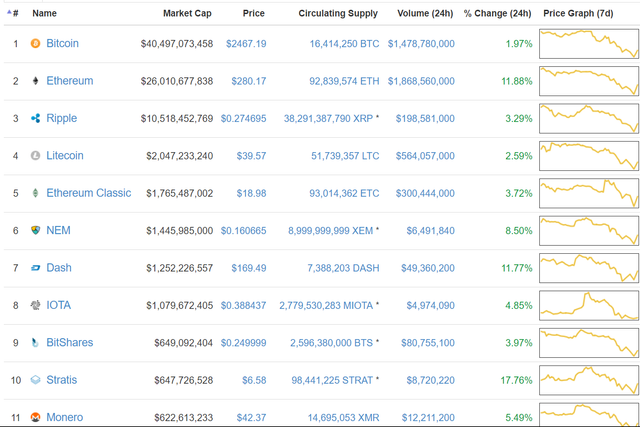640x427 pixels.
Task: Sort by rank # column header
Action: pyautogui.click(x=16, y=13)
